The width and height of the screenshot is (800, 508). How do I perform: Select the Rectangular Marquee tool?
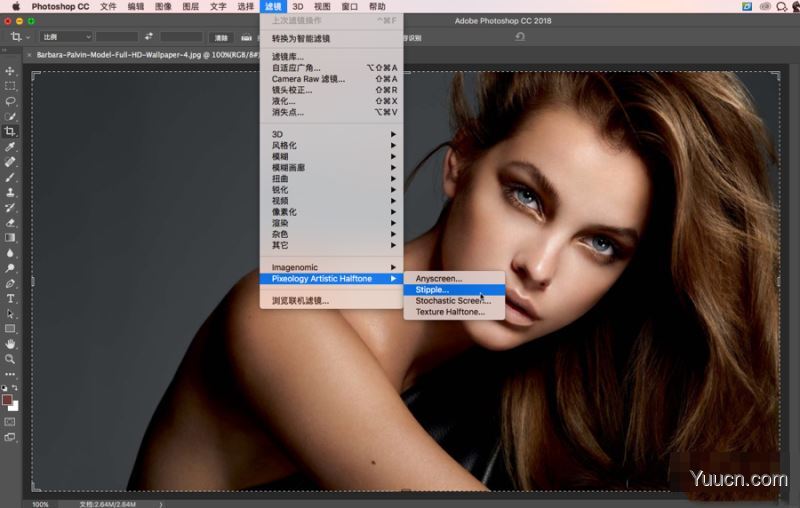point(10,86)
